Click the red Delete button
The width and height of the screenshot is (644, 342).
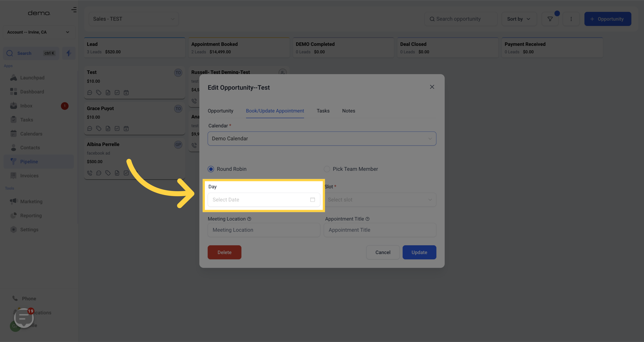point(224,252)
